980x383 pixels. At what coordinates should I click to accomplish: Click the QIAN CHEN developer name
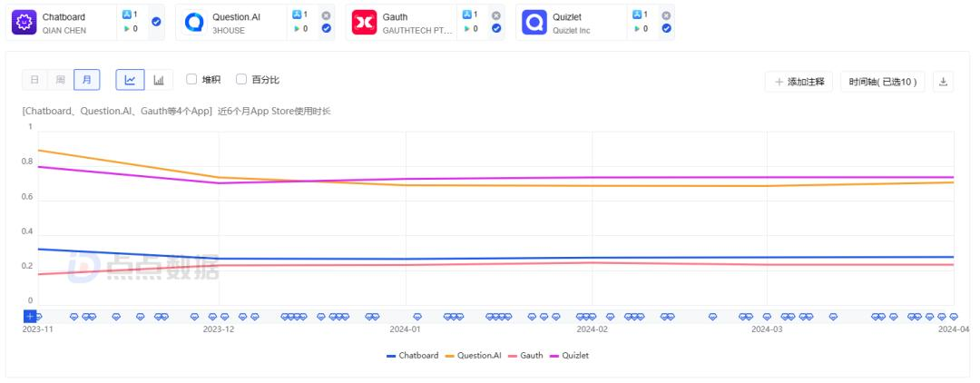(64, 31)
